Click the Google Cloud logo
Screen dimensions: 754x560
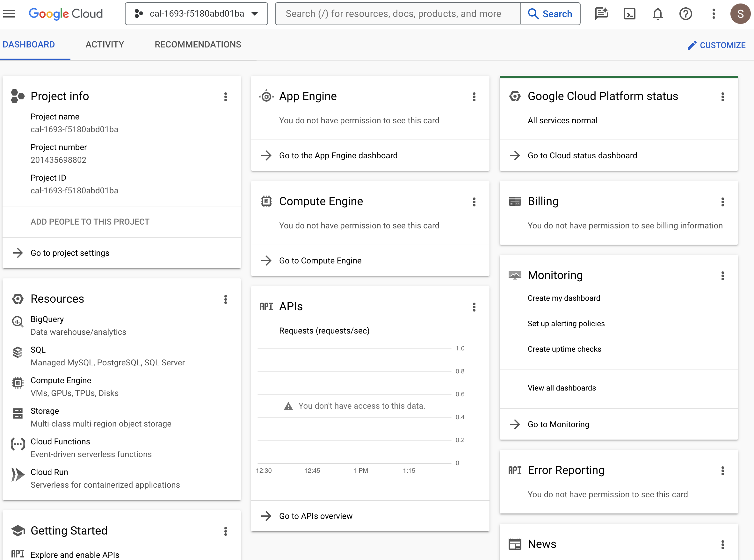(66, 14)
